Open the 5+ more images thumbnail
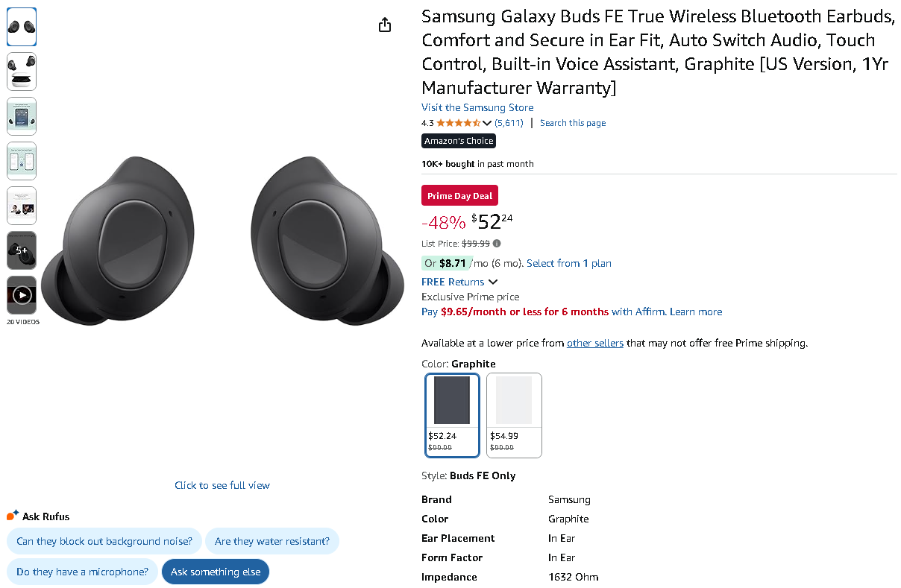 coord(22,250)
